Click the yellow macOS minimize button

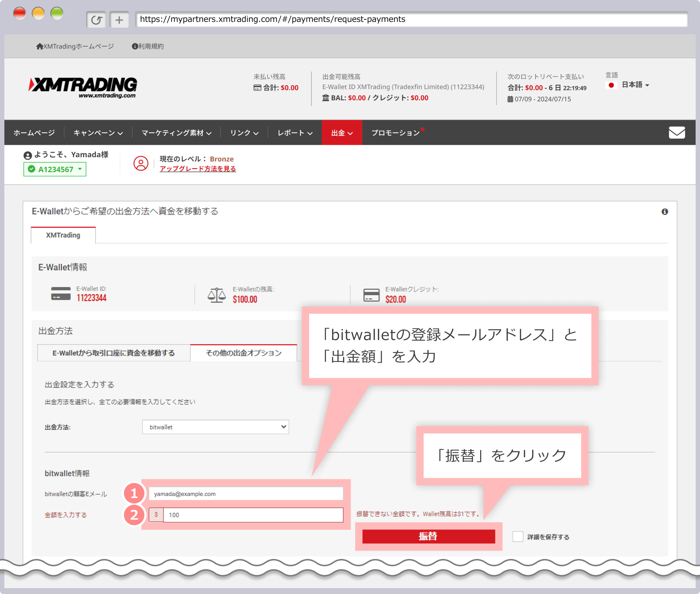(38, 13)
